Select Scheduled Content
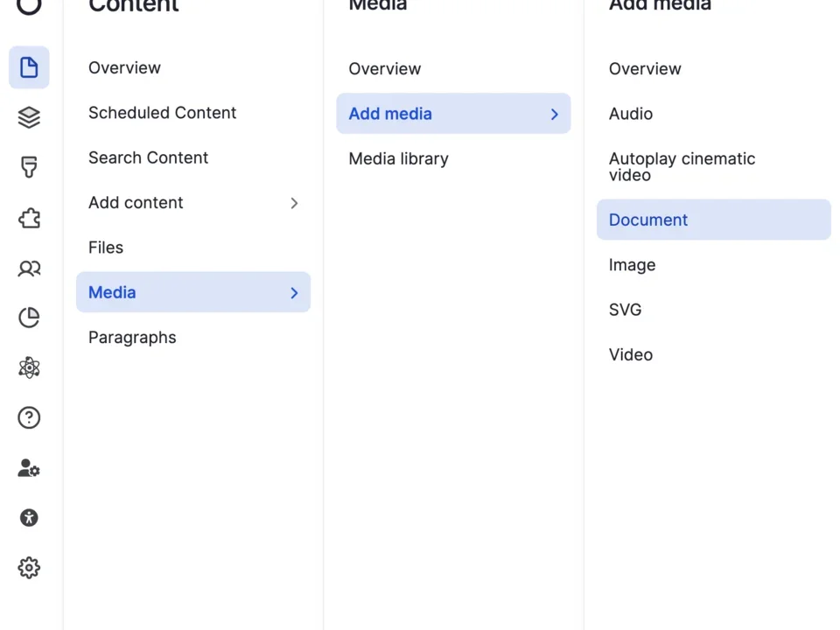The height and width of the screenshot is (630, 840). [162, 112]
